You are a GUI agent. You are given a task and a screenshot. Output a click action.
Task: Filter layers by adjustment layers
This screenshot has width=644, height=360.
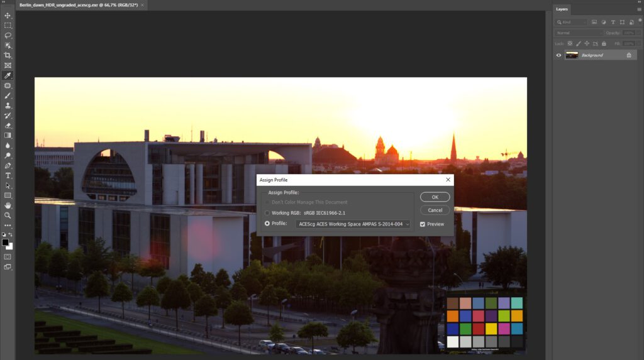pos(604,22)
